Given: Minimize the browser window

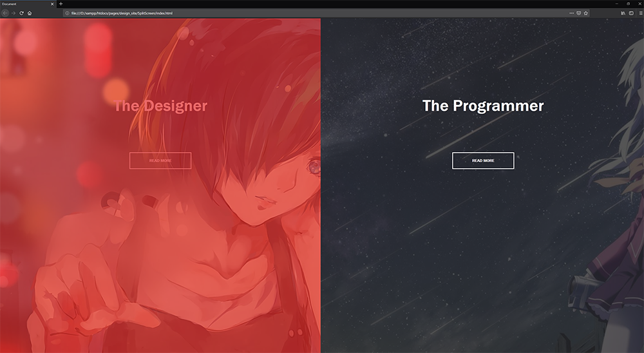Looking at the screenshot, I should tap(616, 4).
